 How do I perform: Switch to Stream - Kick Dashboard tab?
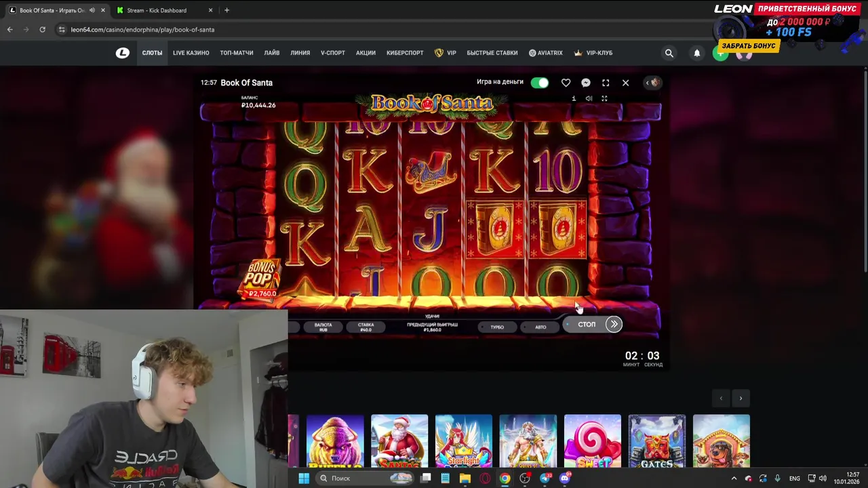coord(164,10)
